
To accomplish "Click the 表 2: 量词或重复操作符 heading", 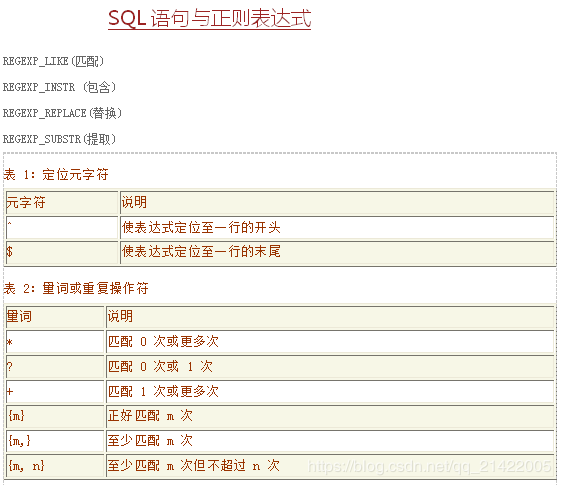I will point(76,288).
